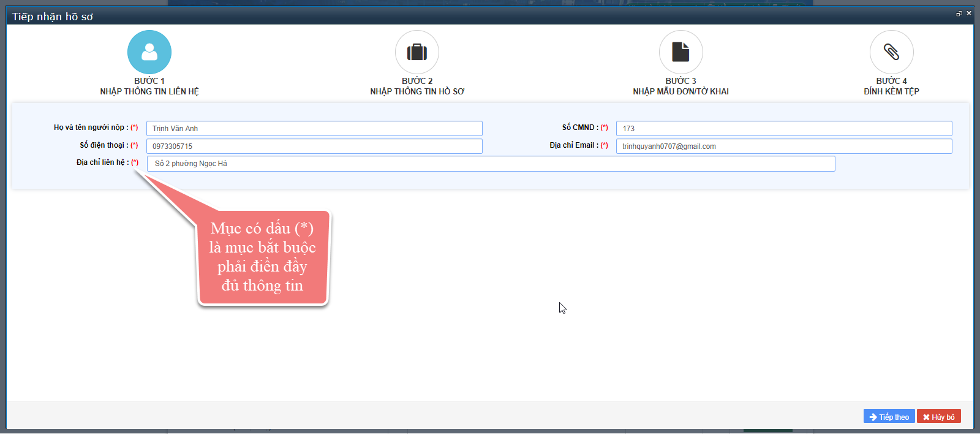The height and width of the screenshot is (434, 980).
Task: Jump to the ĐÍNH KÈM TỆP step label
Action: [x=891, y=91]
